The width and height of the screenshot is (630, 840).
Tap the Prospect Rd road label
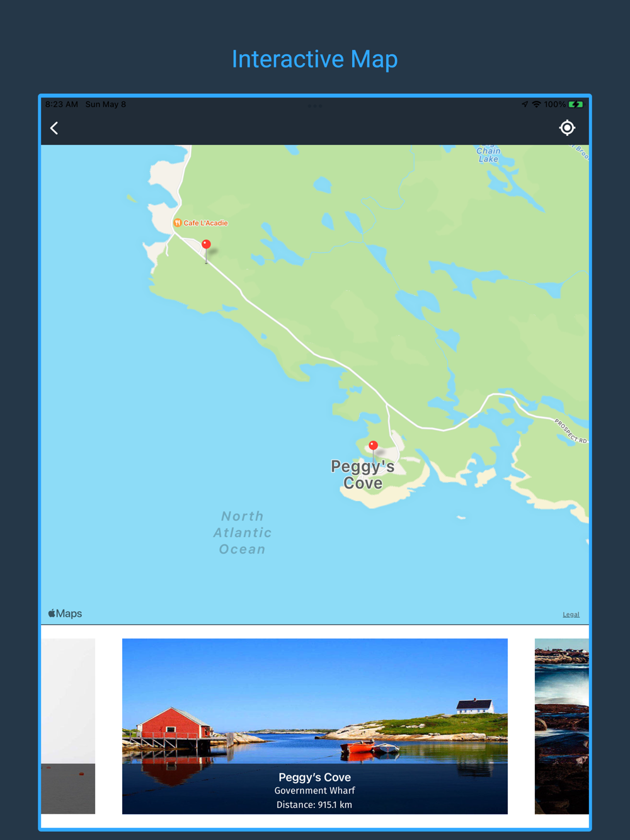tap(571, 431)
